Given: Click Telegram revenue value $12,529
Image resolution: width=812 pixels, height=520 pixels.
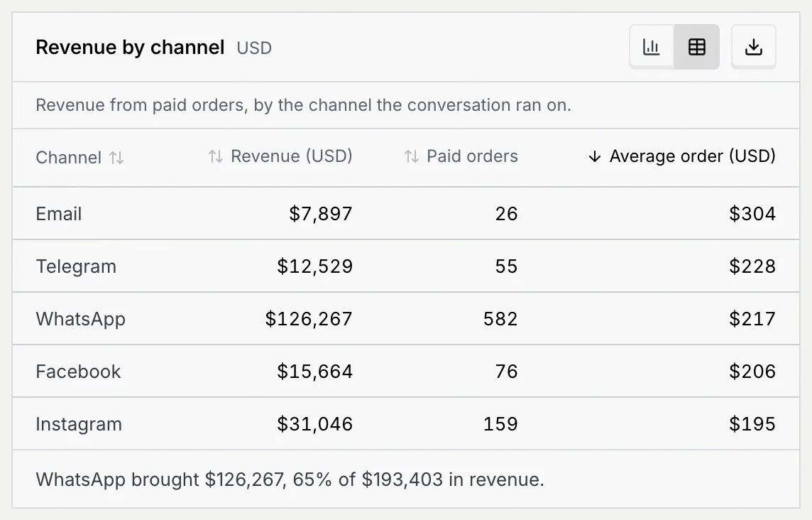Looking at the screenshot, I should (x=314, y=266).
